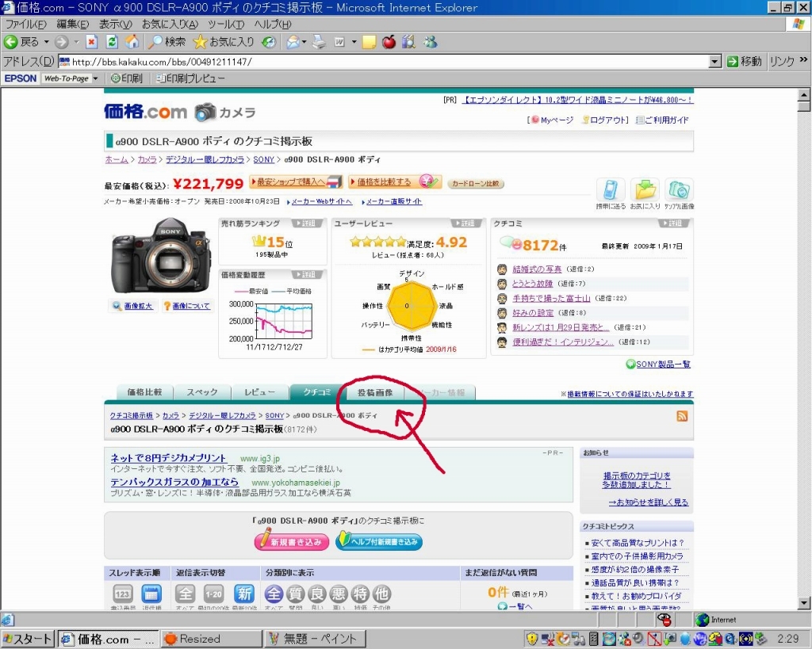Screen dimensions: 812x649
Task: Click the 画像について link
Action: tap(186, 306)
